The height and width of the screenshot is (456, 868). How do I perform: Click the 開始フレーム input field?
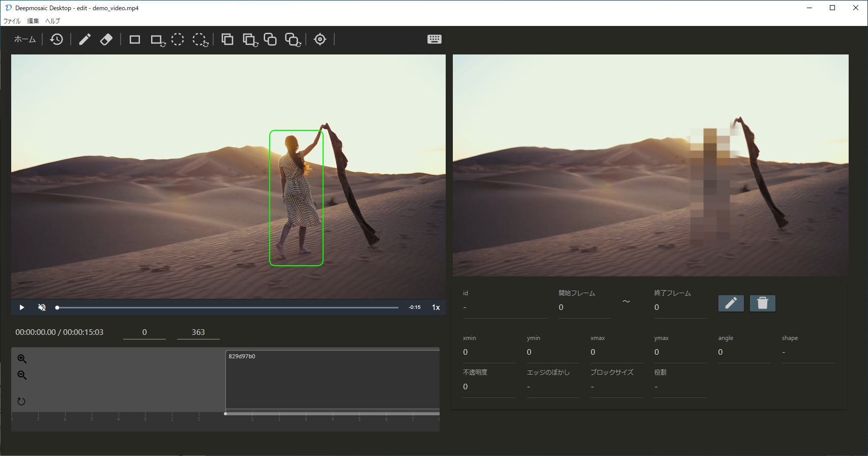coord(585,307)
